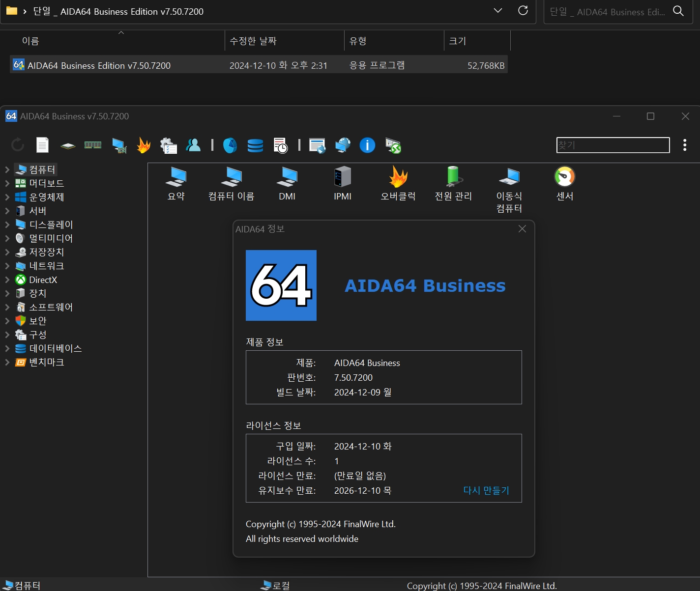This screenshot has height=591, width=700.
Task: Click the Explorer refresh button
Action: [523, 11]
